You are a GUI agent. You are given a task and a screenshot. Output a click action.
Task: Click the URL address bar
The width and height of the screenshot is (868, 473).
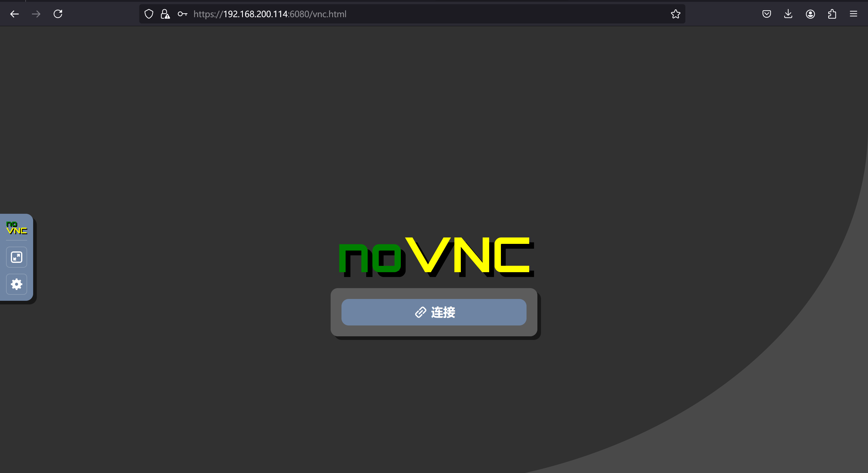[x=404, y=14]
